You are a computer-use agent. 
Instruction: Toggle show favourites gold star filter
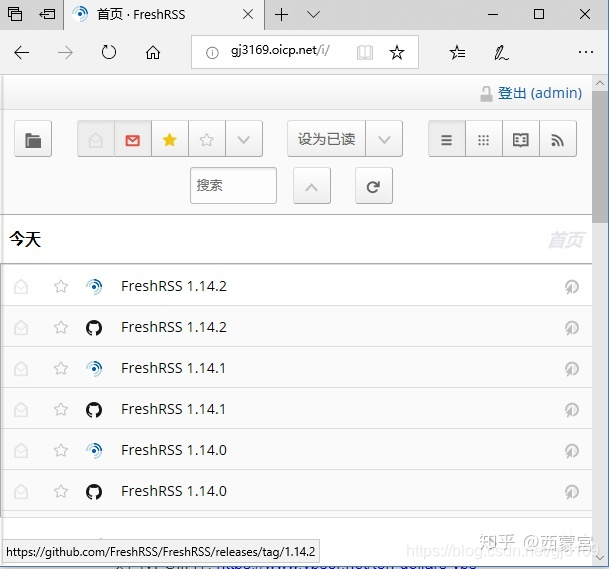point(170,139)
